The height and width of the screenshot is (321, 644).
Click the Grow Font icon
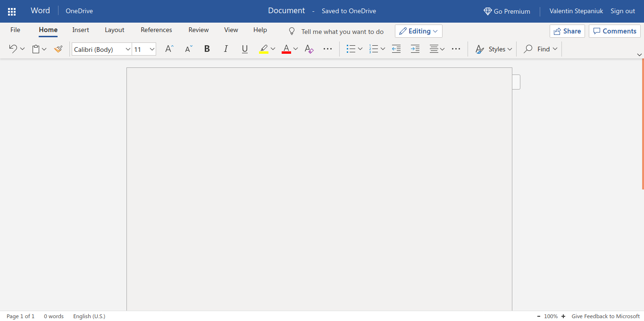(x=169, y=49)
